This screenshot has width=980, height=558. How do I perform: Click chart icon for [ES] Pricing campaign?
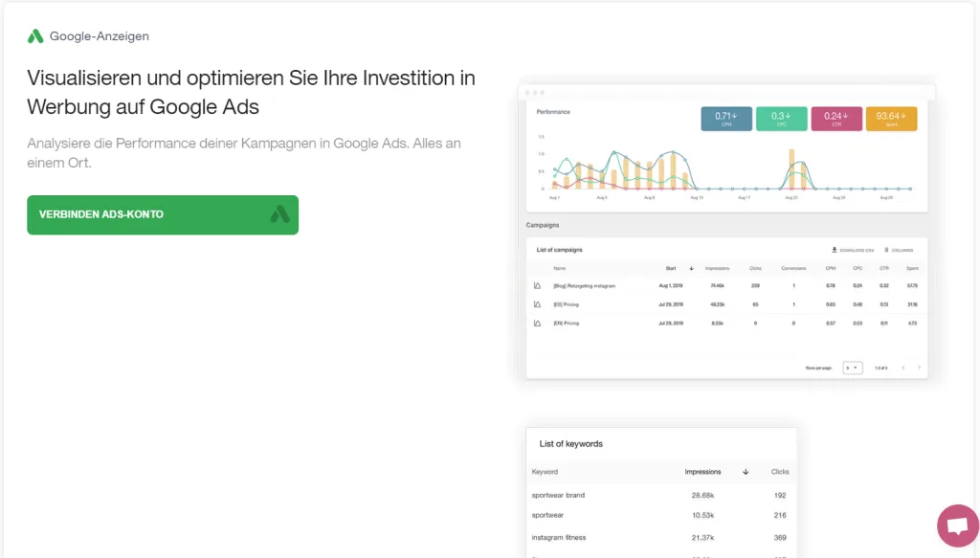[x=537, y=304]
